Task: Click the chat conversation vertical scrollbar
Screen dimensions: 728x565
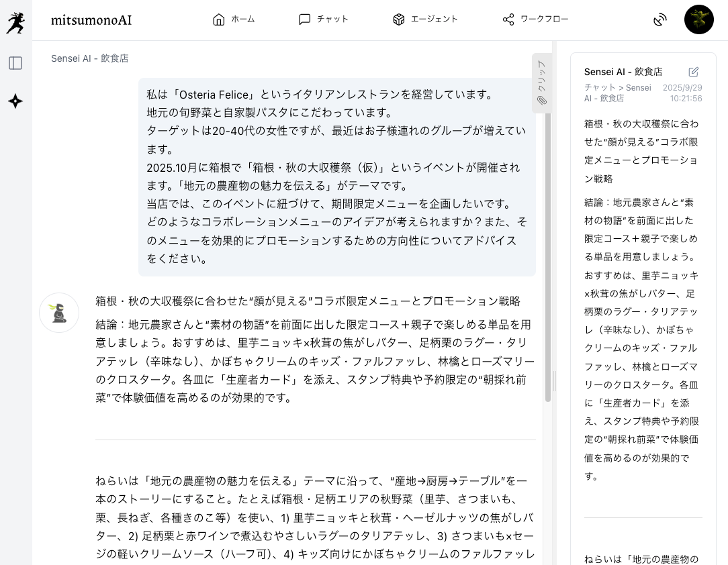Action: 548,255
